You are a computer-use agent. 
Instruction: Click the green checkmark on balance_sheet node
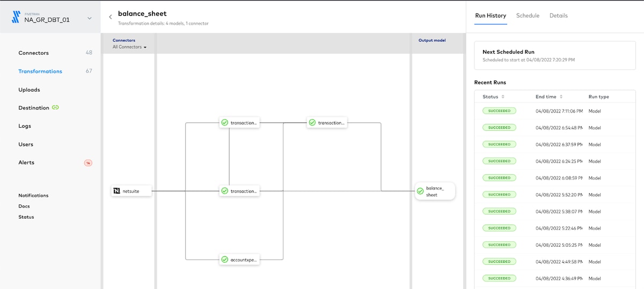420,191
